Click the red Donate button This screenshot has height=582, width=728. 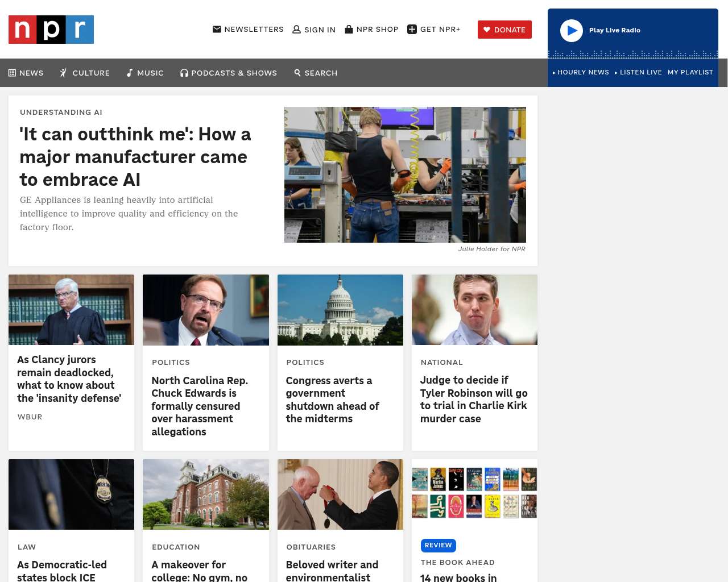[x=504, y=30]
